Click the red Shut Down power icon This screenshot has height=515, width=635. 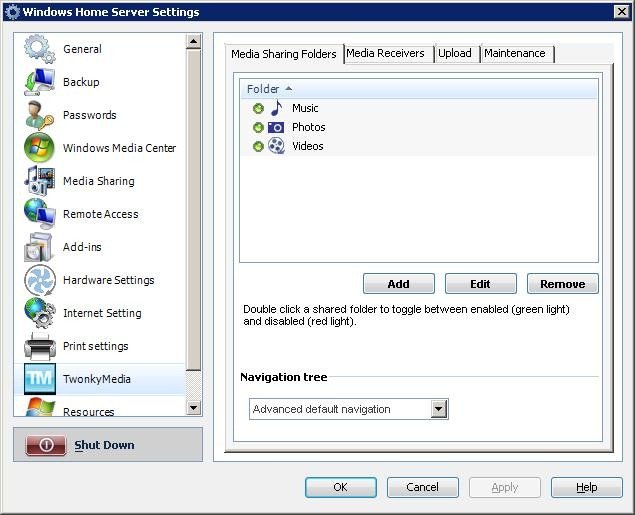(x=46, y=445)
